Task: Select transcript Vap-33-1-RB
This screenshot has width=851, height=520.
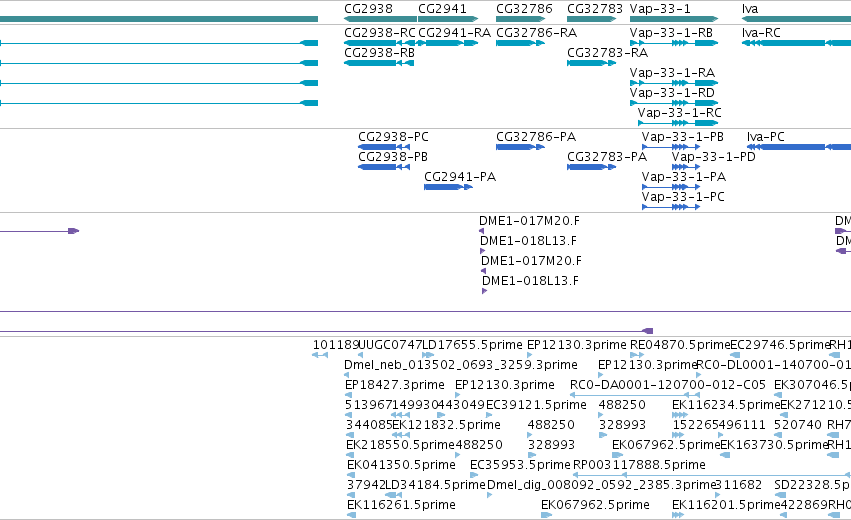Action: [674, 43]
